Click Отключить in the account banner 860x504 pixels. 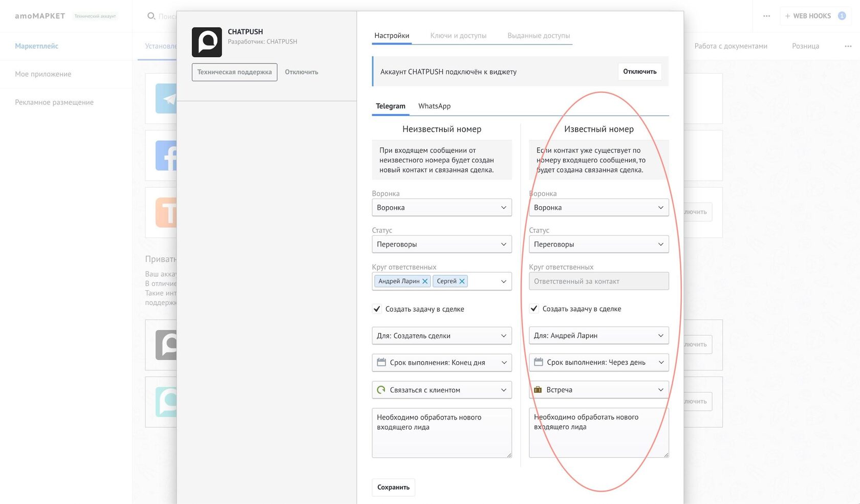point(639,72)
